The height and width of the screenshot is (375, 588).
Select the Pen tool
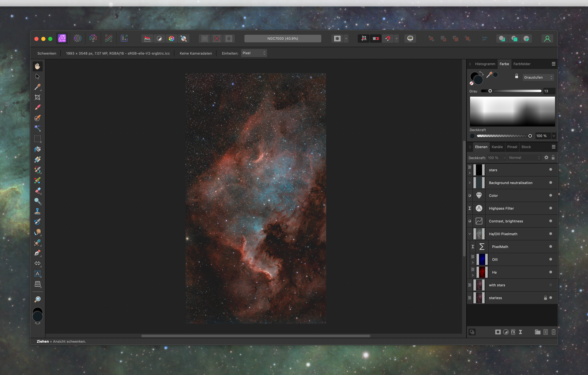(37, 253)
